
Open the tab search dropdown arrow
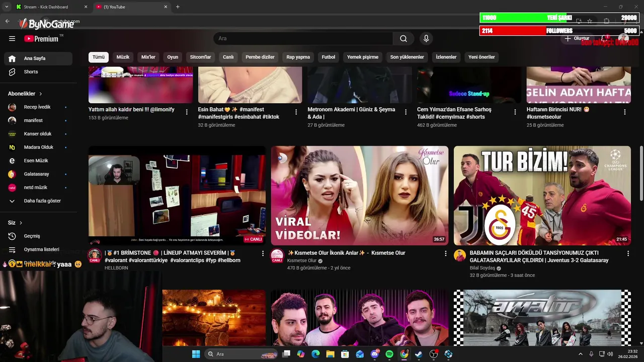pyautogui.click(x=7, y=7)
